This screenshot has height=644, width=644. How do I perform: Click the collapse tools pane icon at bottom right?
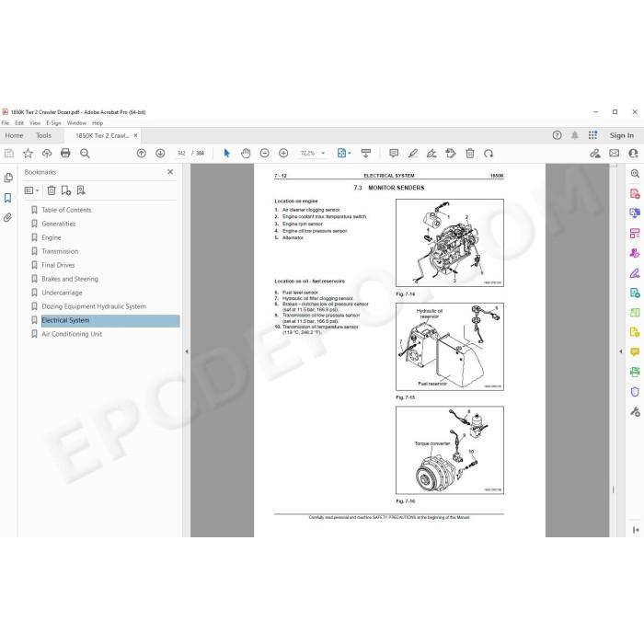[x=636, y=530]
